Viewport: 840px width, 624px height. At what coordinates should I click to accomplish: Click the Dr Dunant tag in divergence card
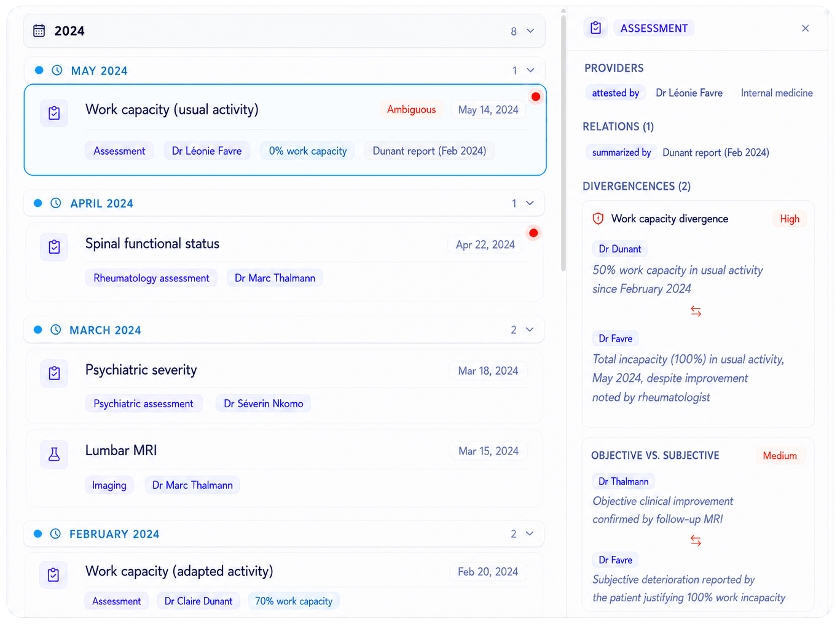620,249
